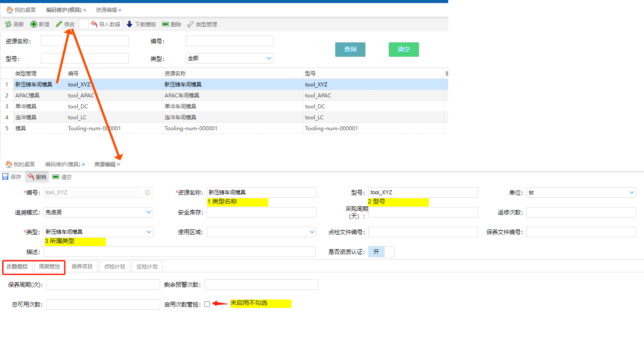Click the 保存 floppy disk icon
Screen dimensions: 644x350
[x=5, y=177]
